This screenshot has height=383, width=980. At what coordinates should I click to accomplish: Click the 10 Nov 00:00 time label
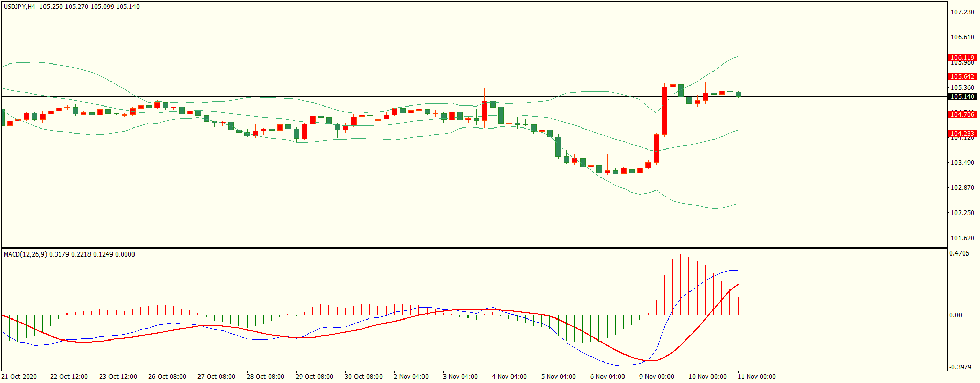[707, 377]
